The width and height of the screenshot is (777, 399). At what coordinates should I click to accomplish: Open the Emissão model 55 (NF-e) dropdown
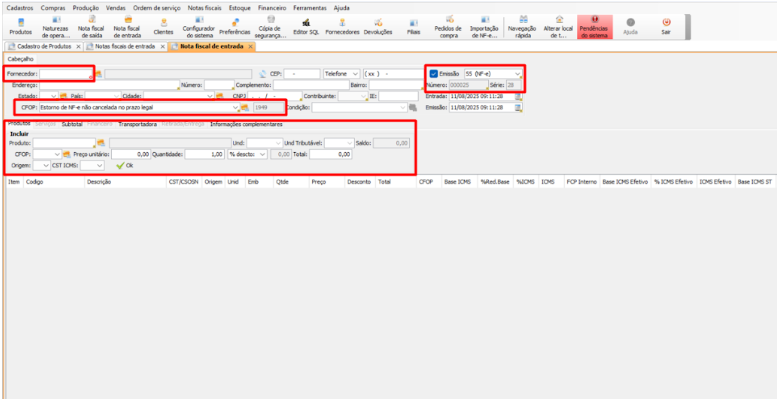click(493, 74)
